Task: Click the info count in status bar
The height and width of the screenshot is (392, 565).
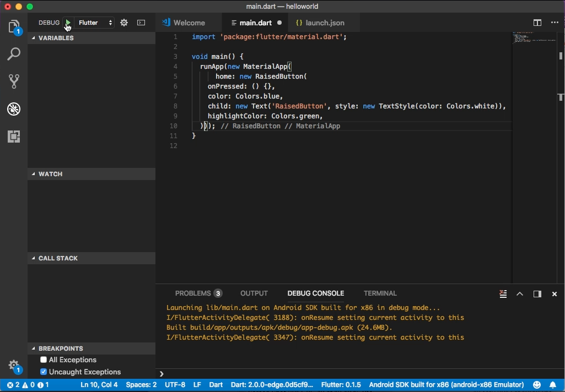Action: [x=43, y=385]
